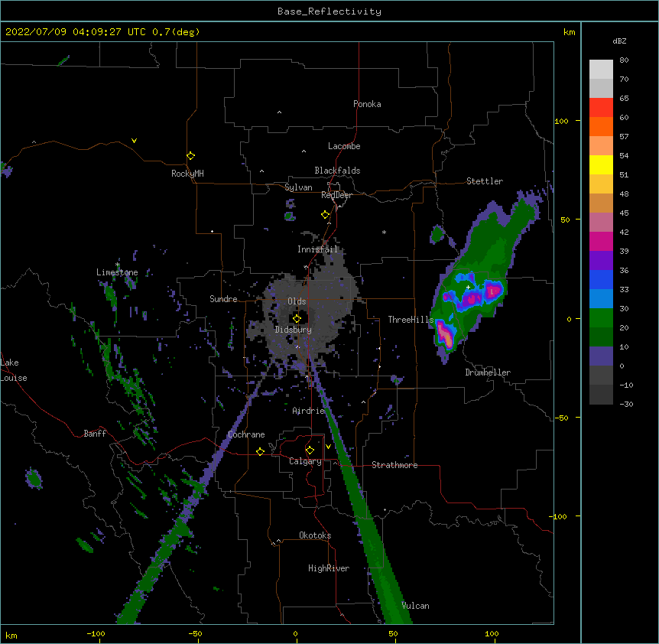Click the ThreeHills town label

point(411,320)
